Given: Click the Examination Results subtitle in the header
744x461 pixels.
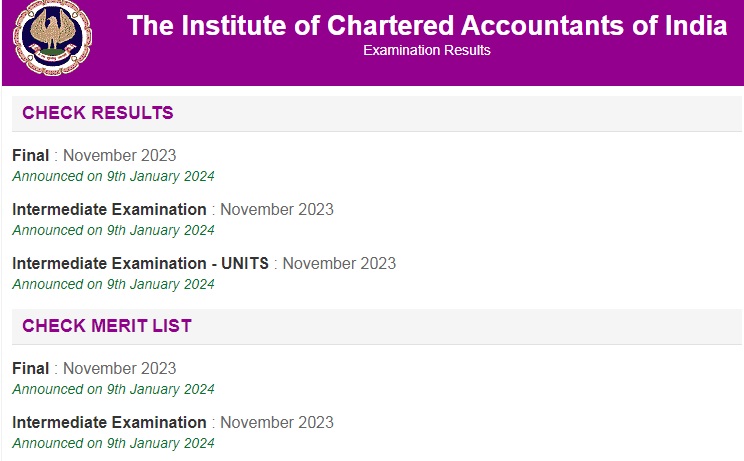Looking at the screenshot, I should click(x=427, y=50).
